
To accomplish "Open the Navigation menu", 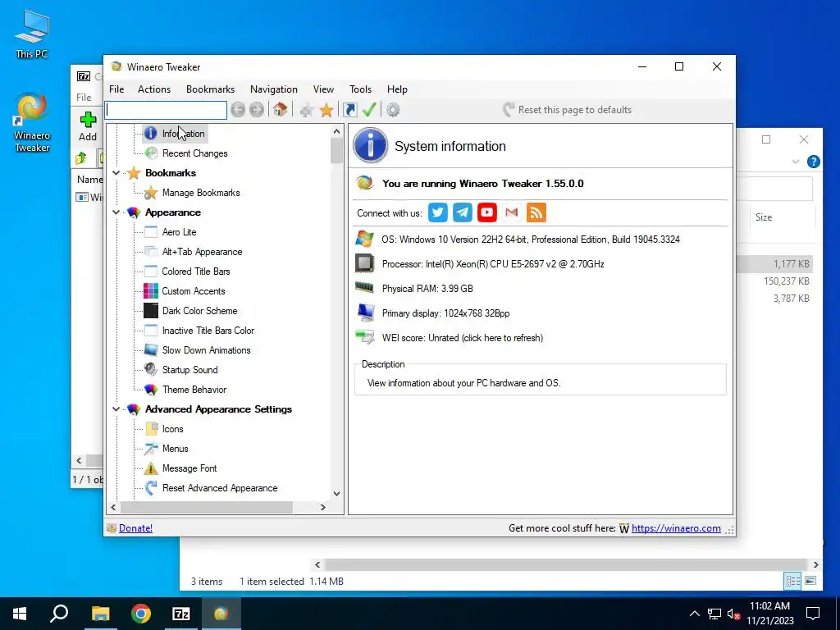I will point(274,89).
